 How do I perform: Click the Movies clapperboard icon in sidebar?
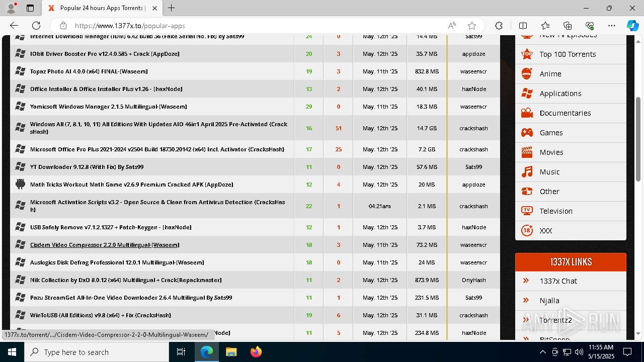527,152
